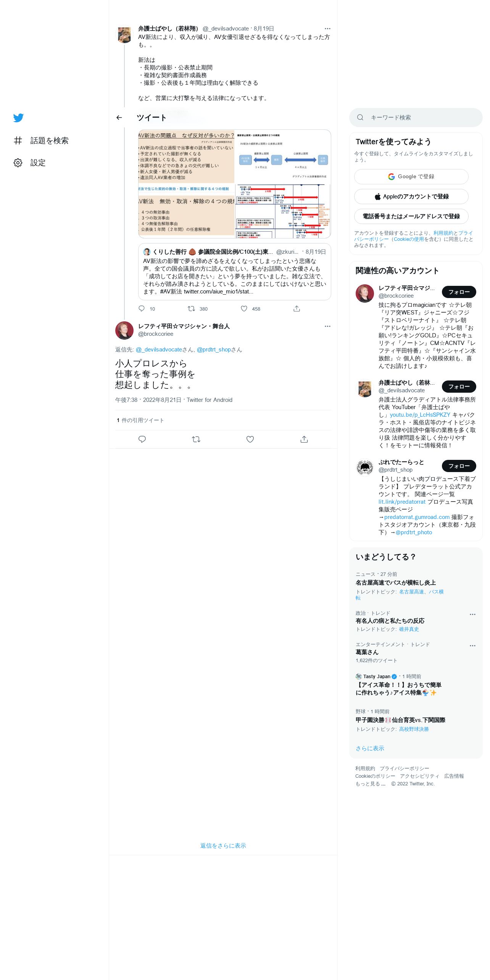Focus the キーワード検索 search field
This screenshot has width=490, height=980.
pyautogui.click(x=416, y=118)
